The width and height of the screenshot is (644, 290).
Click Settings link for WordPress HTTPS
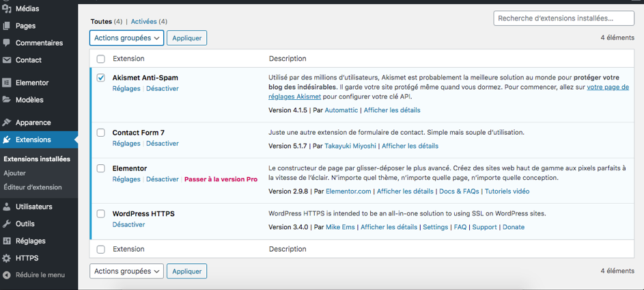435,227
